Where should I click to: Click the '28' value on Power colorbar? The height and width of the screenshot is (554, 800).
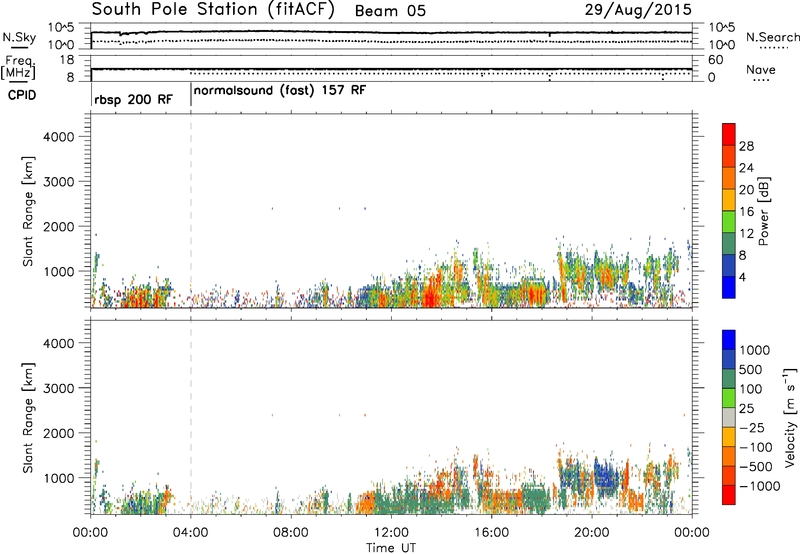[x=746, y=146]
